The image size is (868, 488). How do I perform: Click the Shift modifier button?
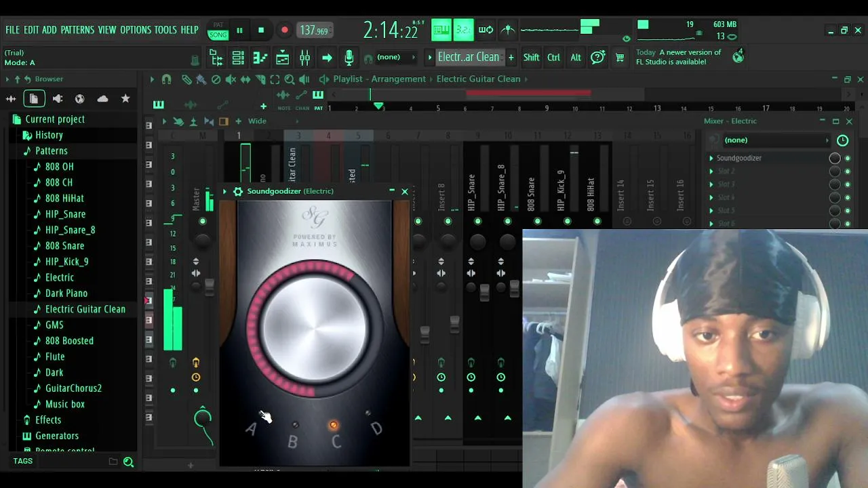coord(531,58)
